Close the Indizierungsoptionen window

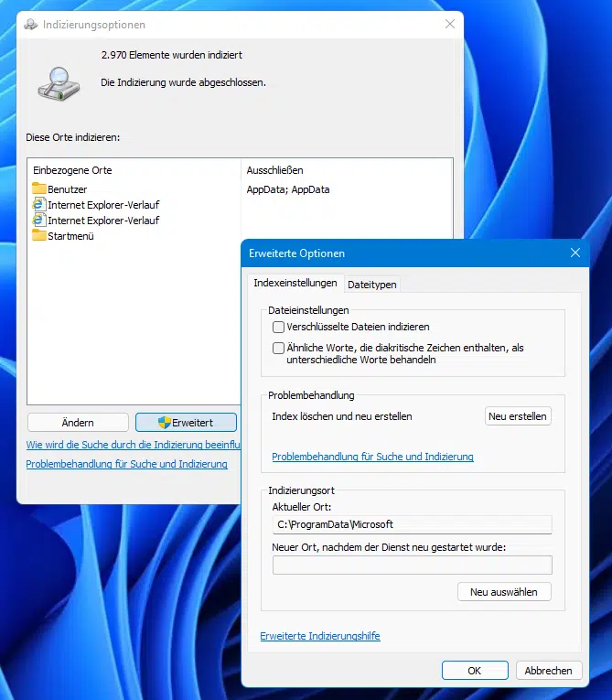pyautogui.click(x=449, y=25)
